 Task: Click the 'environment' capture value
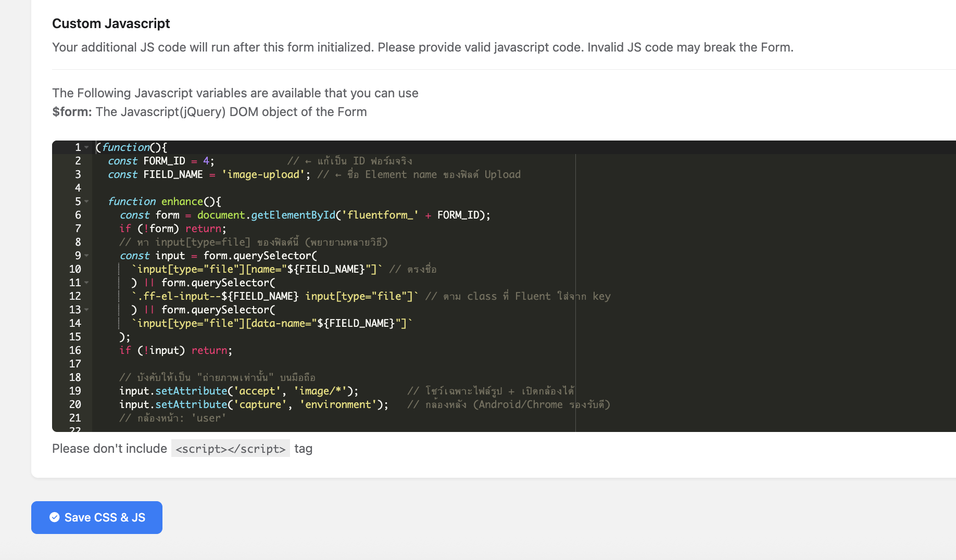click(338, 405)
